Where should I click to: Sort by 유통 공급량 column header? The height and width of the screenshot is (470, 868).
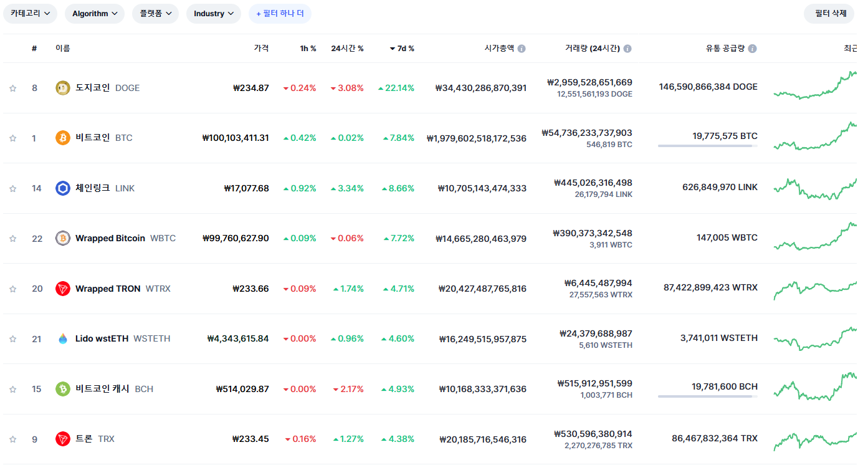(725, 48)
